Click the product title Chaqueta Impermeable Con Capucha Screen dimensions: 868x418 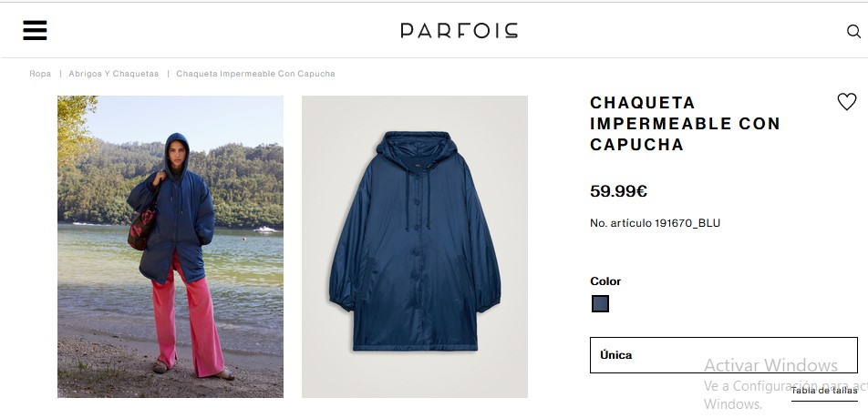(685, 123)
